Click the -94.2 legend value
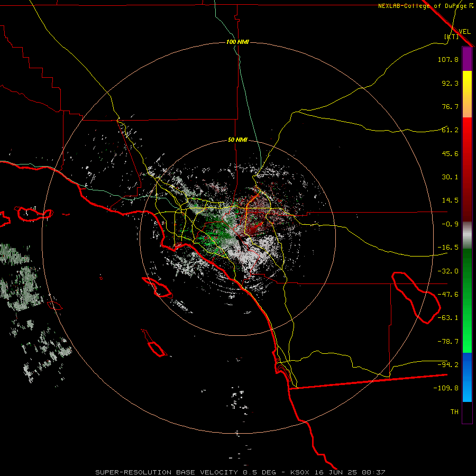This screenshot has width=476, height=476. [448, 365]
